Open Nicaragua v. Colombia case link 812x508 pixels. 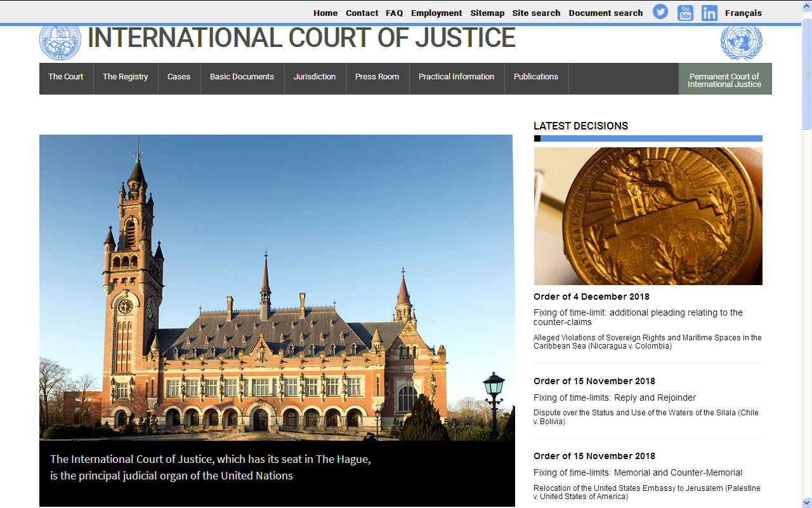click(647, 342)
